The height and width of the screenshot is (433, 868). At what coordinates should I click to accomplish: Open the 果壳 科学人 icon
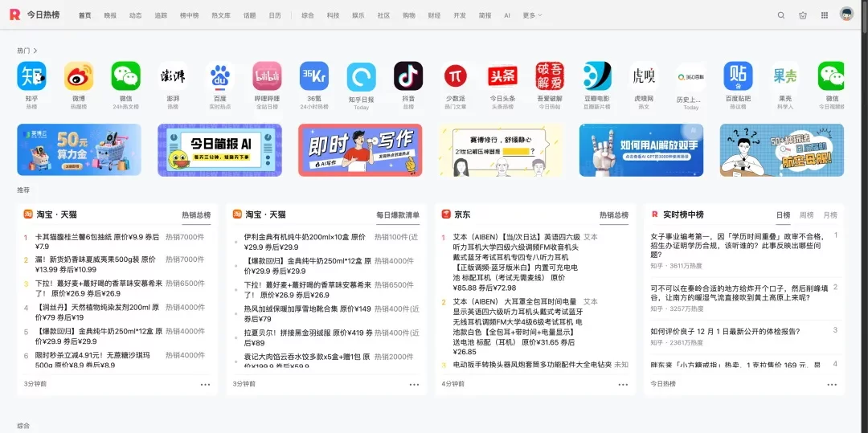(785, 76)
